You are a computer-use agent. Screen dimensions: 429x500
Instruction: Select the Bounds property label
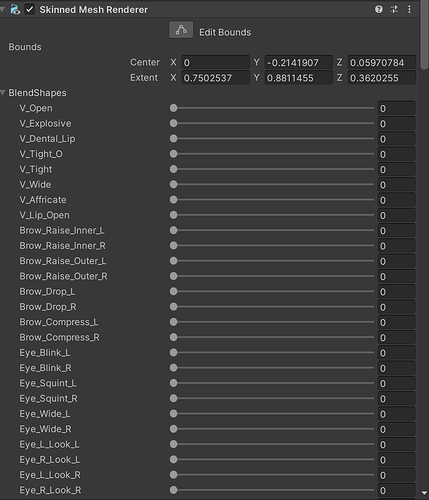[25, 47]
